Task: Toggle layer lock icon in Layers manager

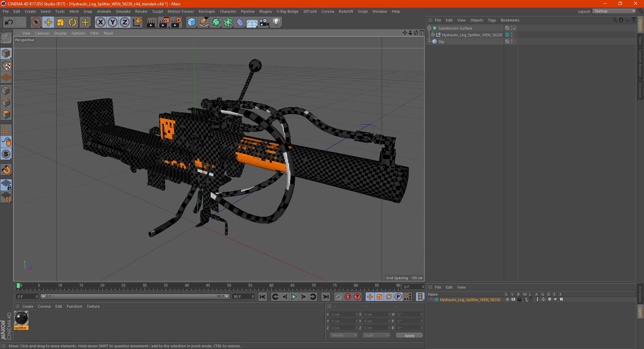Action: (x=531, y=299)
